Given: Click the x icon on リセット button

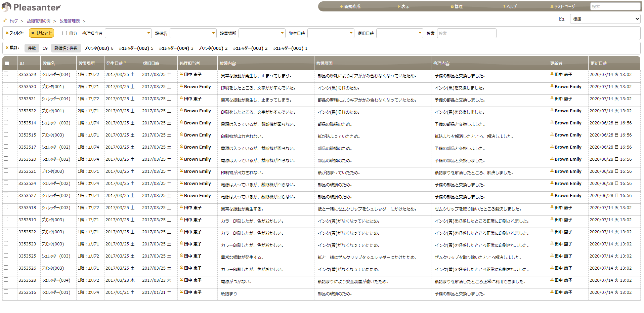Looking at the screenshot, I should [33, 33].
